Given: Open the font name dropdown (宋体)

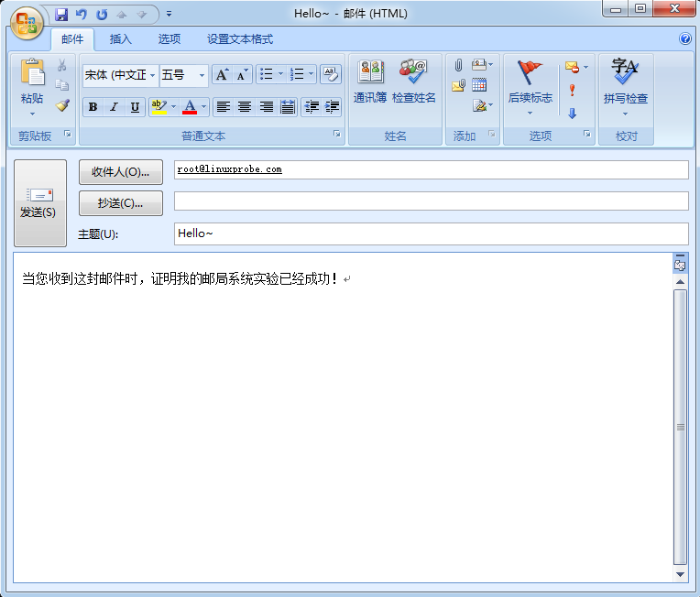Looking at the screenshot, I should coord(120,75).
